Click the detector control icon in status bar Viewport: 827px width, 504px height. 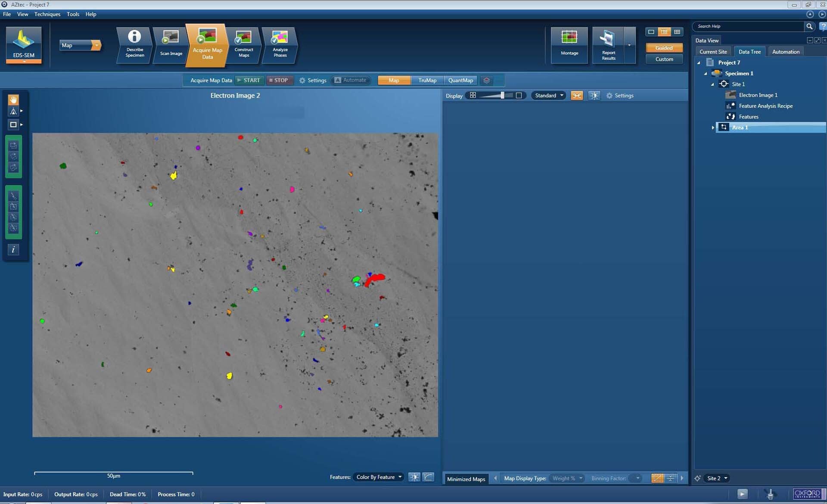pyautogui.click(x=770, y=494)
